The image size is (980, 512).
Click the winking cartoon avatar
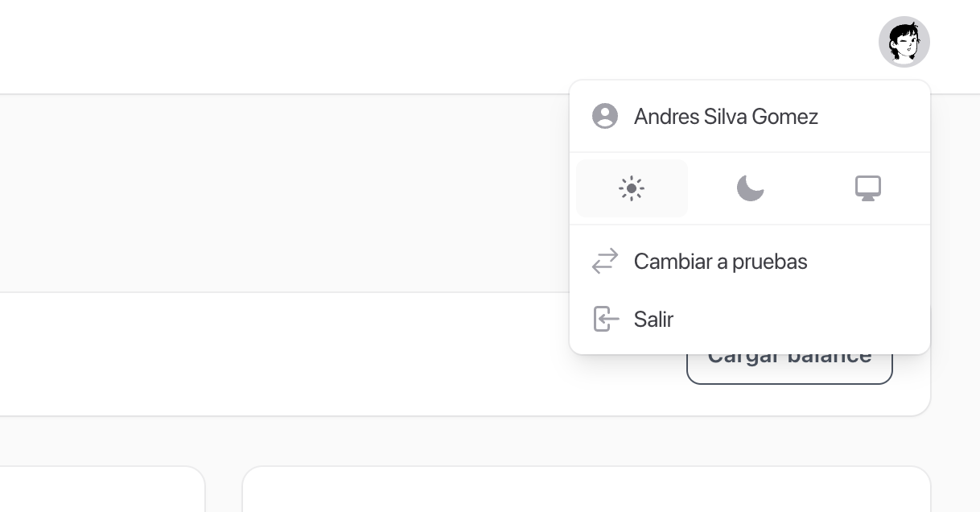point(904,42)
